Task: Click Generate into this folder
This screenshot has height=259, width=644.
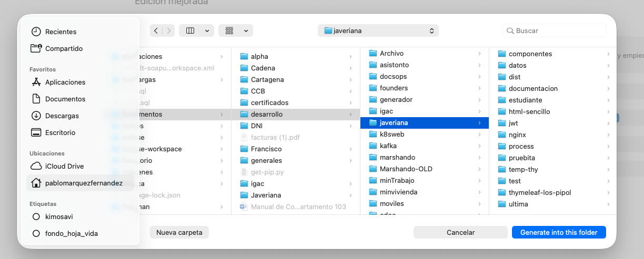Action: tap(559, 232)
